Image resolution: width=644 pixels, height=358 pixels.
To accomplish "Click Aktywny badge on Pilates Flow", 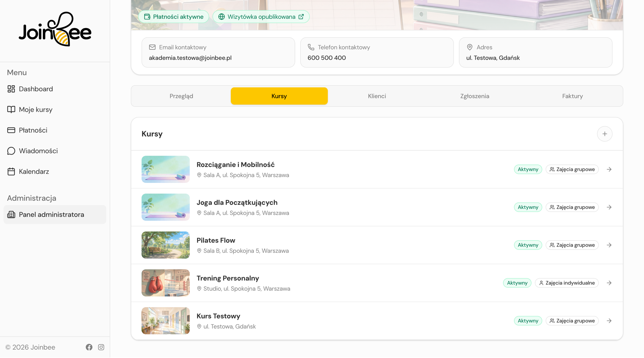I will point(528,245).
